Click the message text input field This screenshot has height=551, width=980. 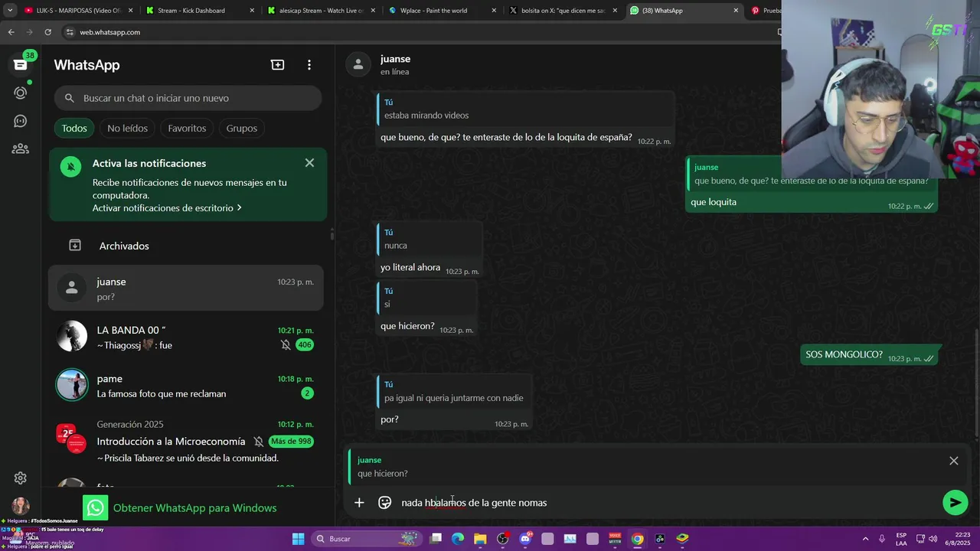666,503
